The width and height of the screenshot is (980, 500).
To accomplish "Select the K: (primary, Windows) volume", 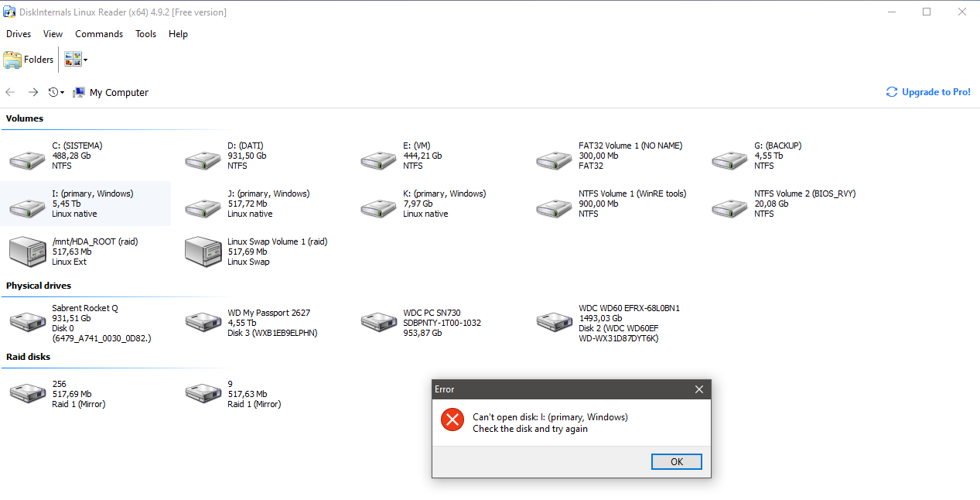I will pyautogui.click(x=378, y=207).
